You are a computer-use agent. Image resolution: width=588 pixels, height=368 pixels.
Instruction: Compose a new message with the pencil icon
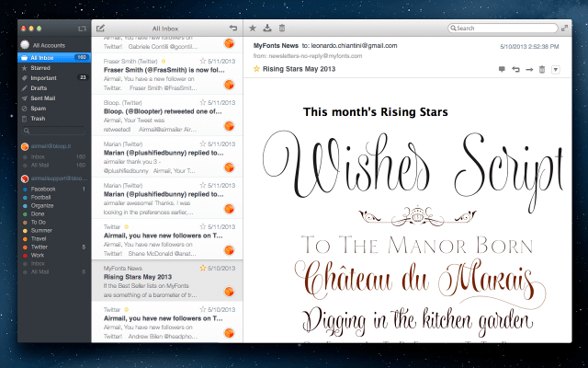(100, 29)
